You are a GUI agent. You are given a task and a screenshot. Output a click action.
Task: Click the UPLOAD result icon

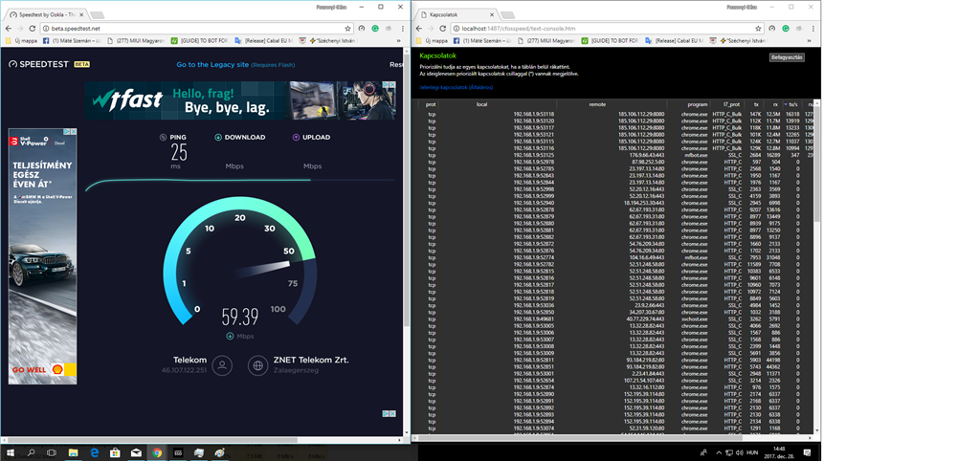point(296,138)
